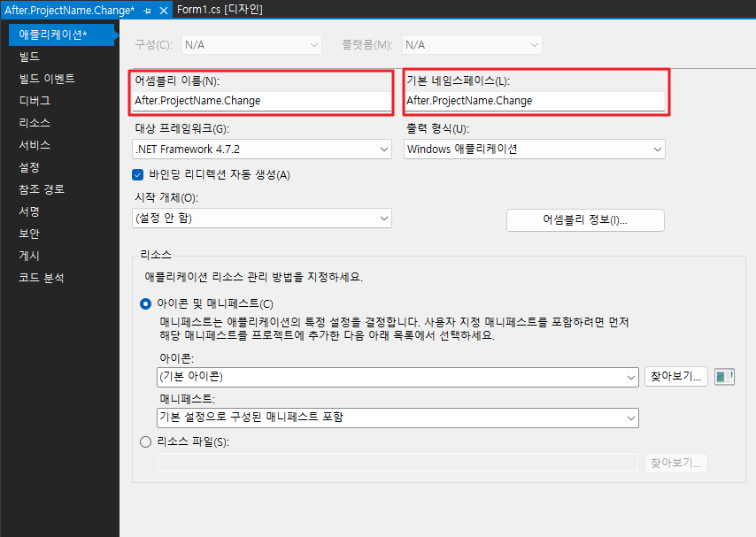Open the 구성 N/A dropdown
The image size is (756, 537).
(x=251, y=45)
